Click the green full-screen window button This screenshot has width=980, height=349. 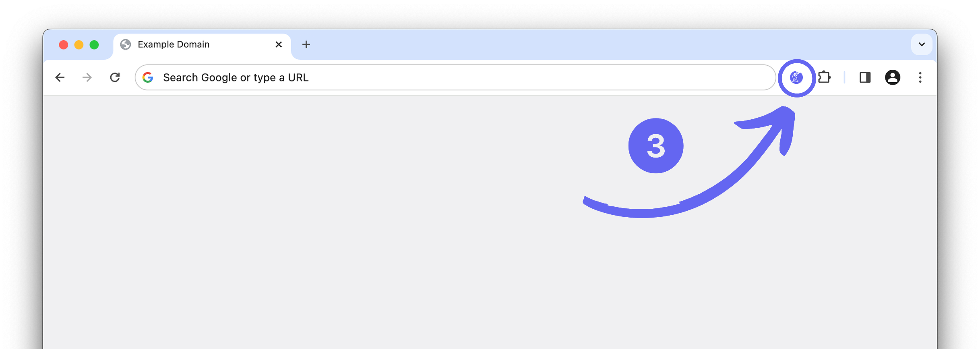[x=94, y=45]
